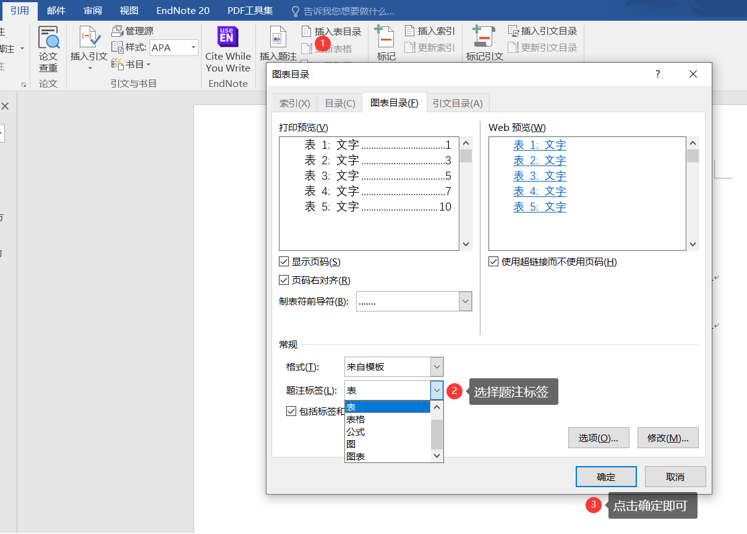
Task: Click 插入索引 in the ribbon
Action: click(x=430, y=31)
